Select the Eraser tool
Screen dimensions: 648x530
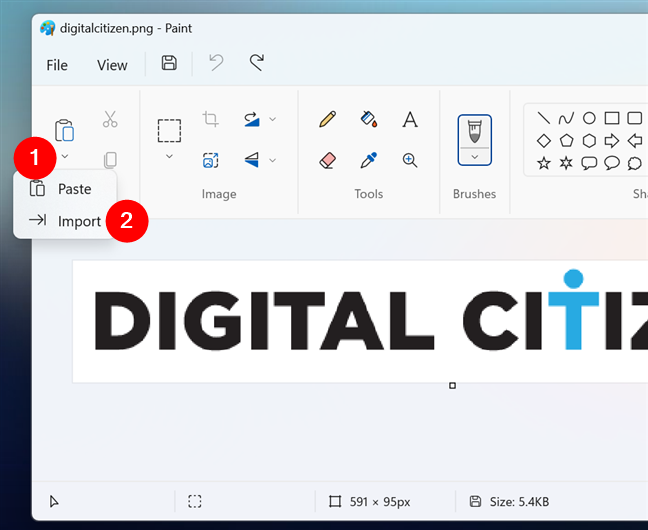(328, 160)
